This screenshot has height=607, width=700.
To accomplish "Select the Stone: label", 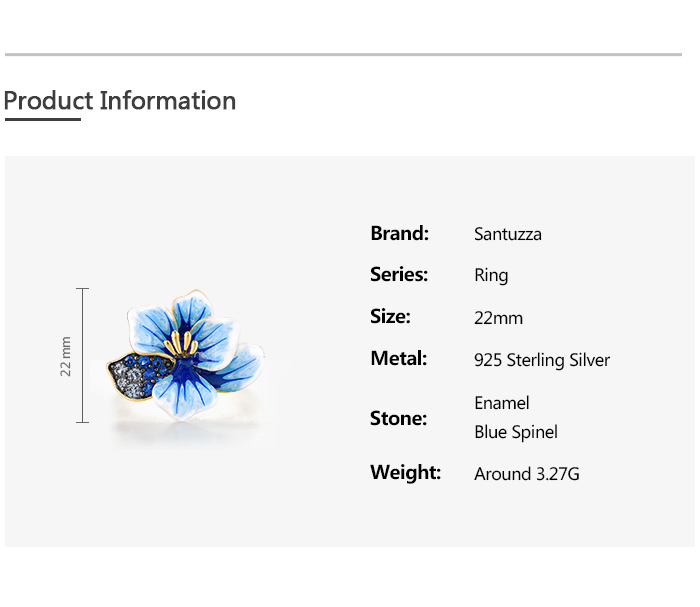I will 398,418.
